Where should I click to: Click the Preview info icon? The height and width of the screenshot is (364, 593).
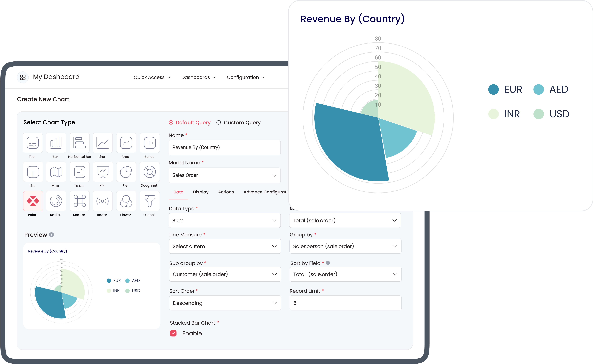tap(51, 235)
